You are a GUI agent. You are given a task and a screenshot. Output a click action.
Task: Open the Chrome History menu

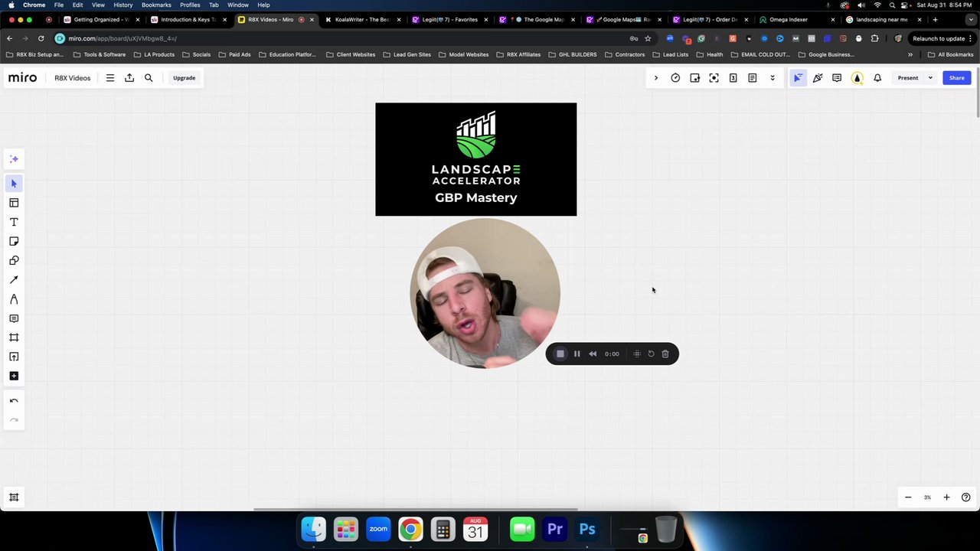pos(123,5)
